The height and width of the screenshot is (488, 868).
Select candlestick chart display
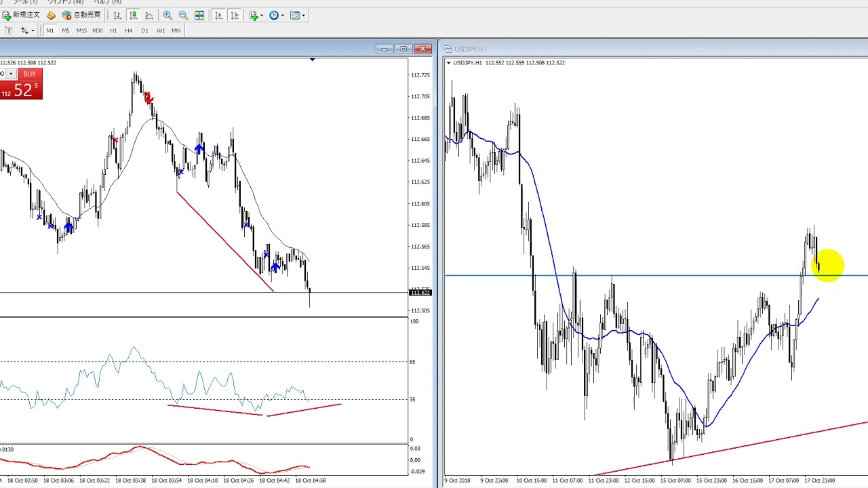point(134,15)
